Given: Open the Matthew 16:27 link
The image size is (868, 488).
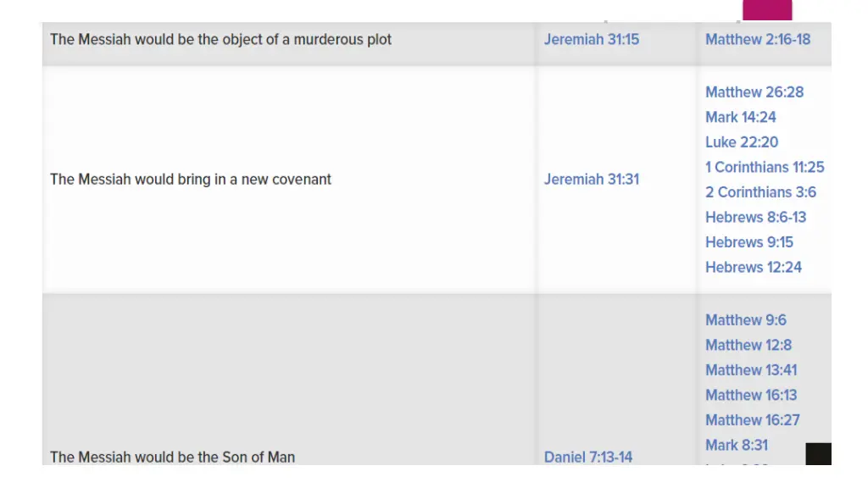Looking at the screenshot, I should pyautogui.click(x=753, y=419).
